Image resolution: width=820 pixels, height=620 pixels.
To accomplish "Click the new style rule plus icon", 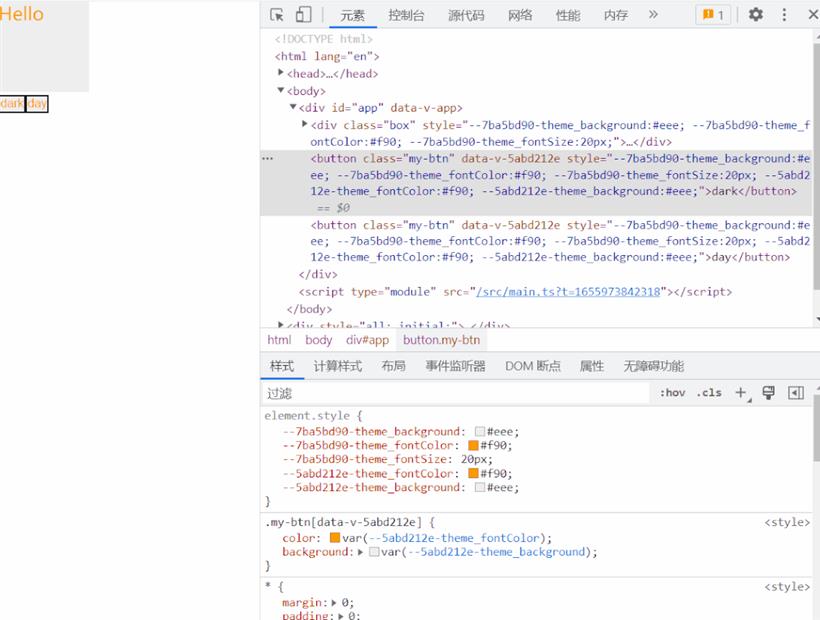I will pos(741,393).
